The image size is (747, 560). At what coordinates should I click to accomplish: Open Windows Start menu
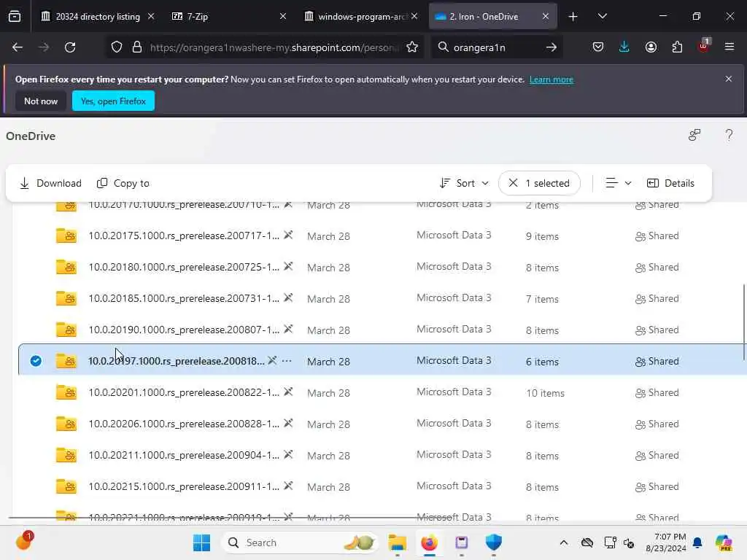pos(201,542)
